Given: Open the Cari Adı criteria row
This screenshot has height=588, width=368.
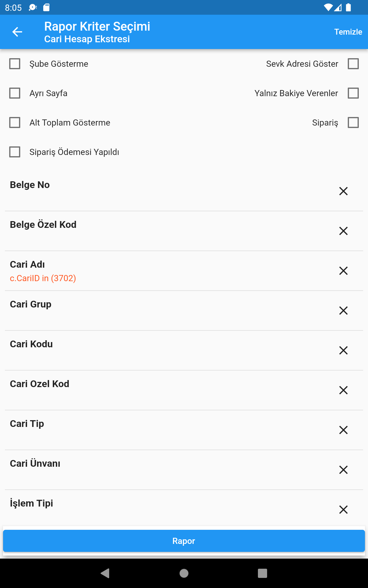Looking at the screenshot, I should click(153, 271).
